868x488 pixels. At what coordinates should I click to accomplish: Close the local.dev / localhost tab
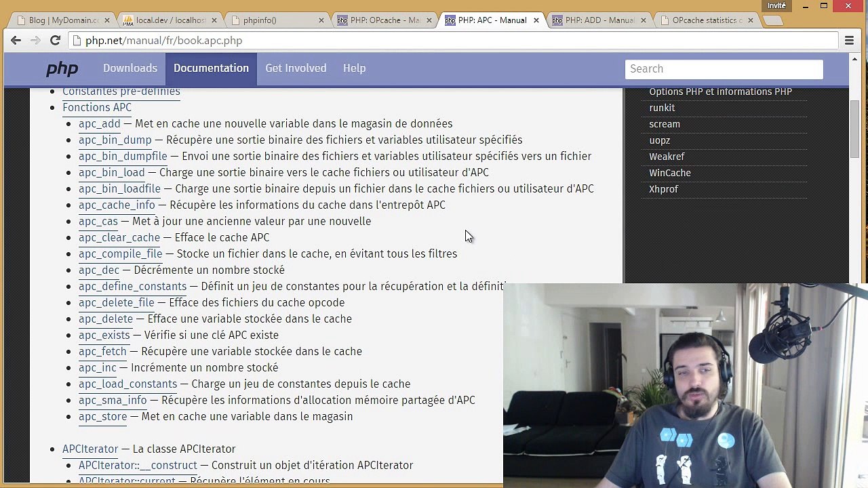pyautogui.click(x=214, y=20)
